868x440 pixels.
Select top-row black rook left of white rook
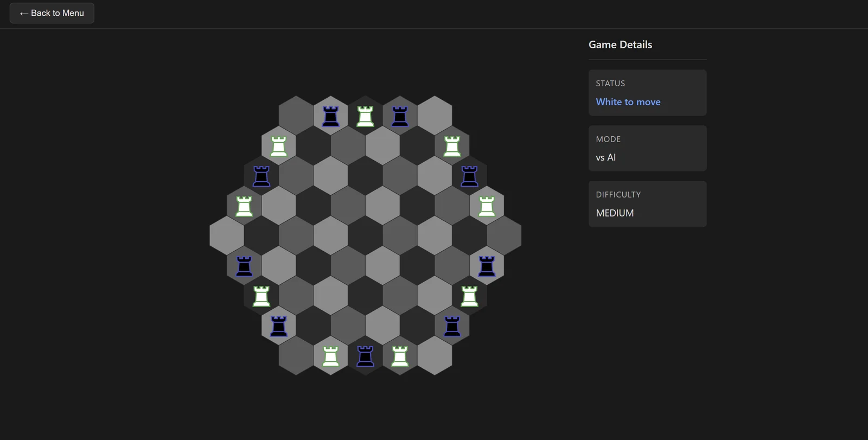coord(330,116)
